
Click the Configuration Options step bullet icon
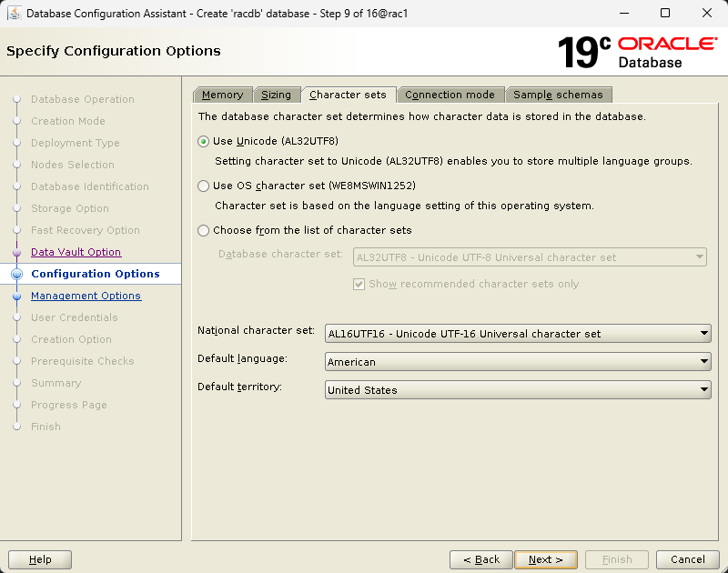[16, 274]
